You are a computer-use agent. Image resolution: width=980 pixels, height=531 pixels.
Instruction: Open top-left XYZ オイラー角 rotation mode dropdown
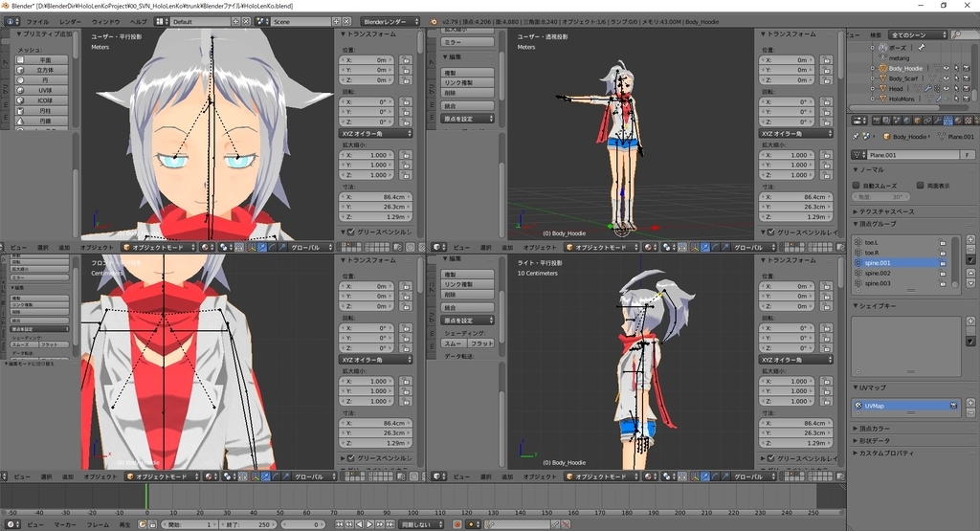[376, 133]
